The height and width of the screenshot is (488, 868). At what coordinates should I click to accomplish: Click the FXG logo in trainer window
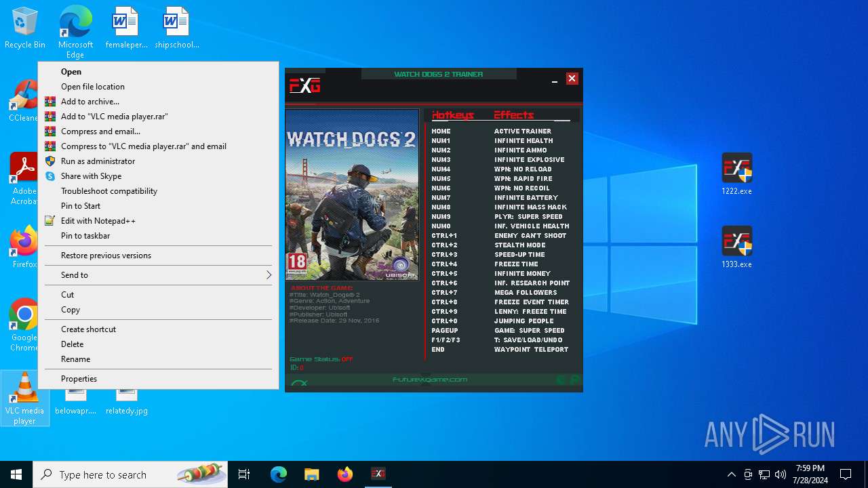[x=305, y=85]
